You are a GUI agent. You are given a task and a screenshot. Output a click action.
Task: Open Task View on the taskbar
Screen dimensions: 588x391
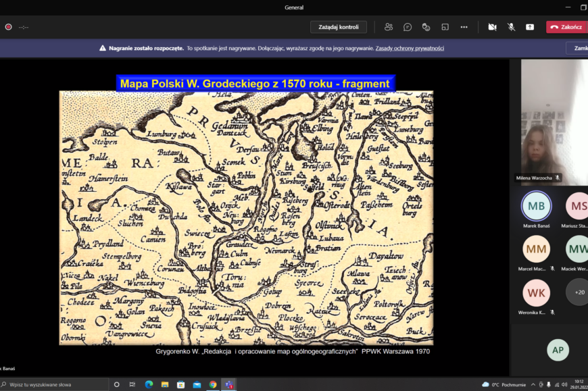coord(132,385)
